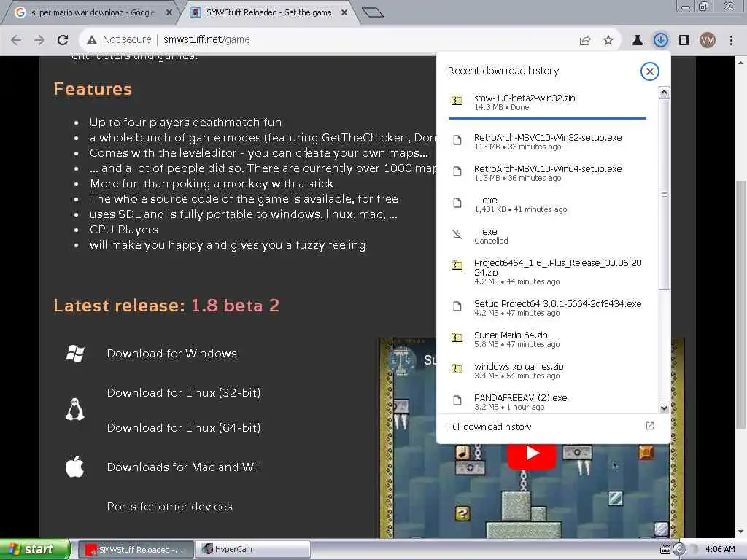Click the taskbar clock 4:06 AM
Viewport: 747px width, 560px height.
point(720,550)
